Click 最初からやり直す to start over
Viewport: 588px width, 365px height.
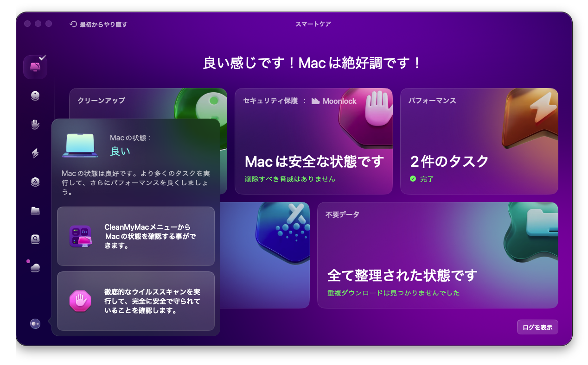(98, 24)
